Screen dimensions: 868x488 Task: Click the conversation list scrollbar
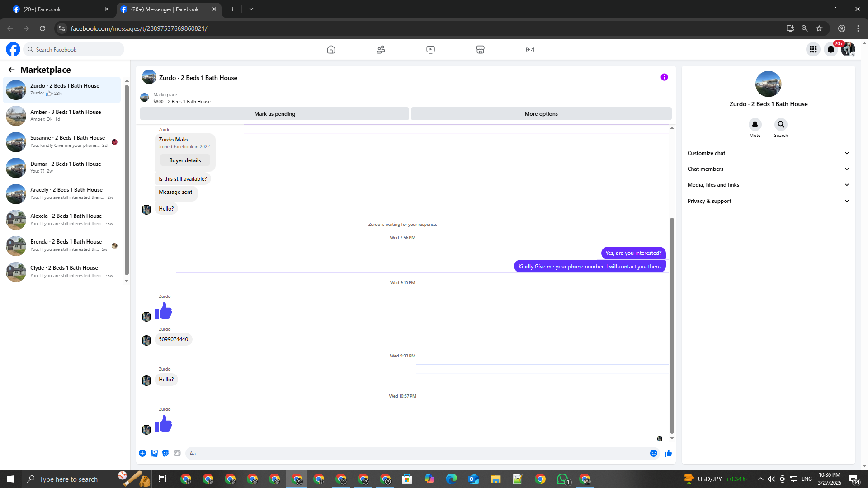pos(127,180)
